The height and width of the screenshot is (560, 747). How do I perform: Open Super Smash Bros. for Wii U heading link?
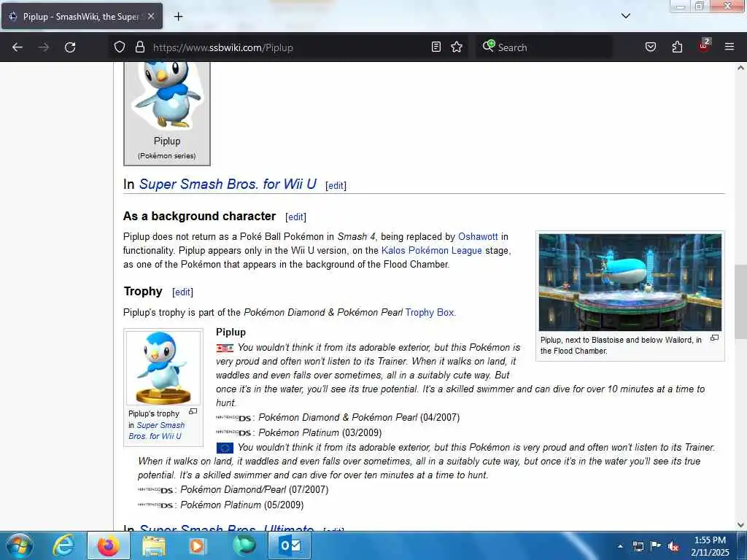click(x=228, y=184)
